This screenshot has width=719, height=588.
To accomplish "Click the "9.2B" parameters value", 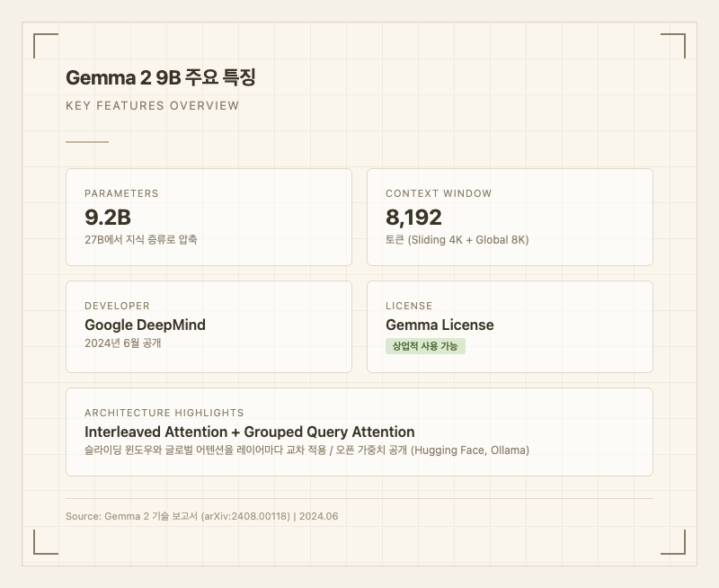I will (108, 218).
